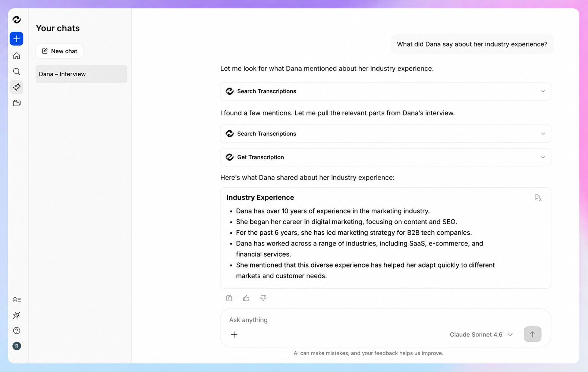The image size is (588, 372).
Task: Expand the first Search Transcriptions step
Action: click(x=386, y=91)
